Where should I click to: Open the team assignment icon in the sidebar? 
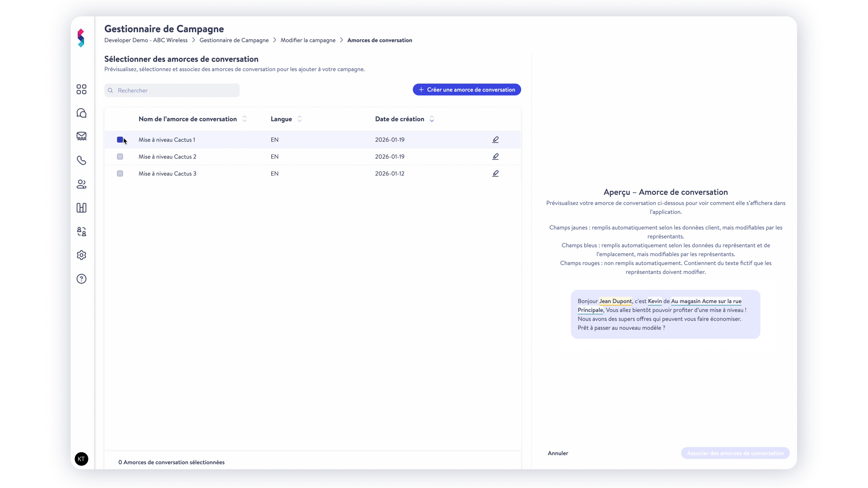click(81, 231)
